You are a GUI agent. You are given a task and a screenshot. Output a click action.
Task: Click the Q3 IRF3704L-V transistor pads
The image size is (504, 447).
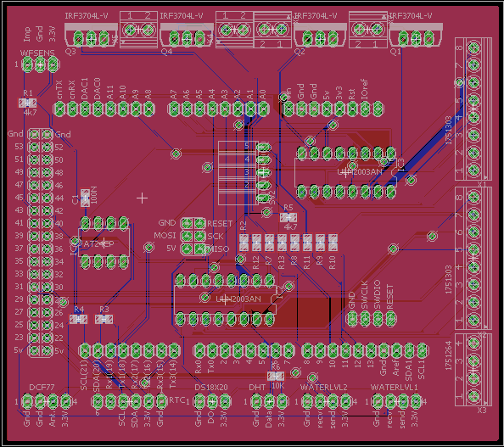(x=92, y=38)
